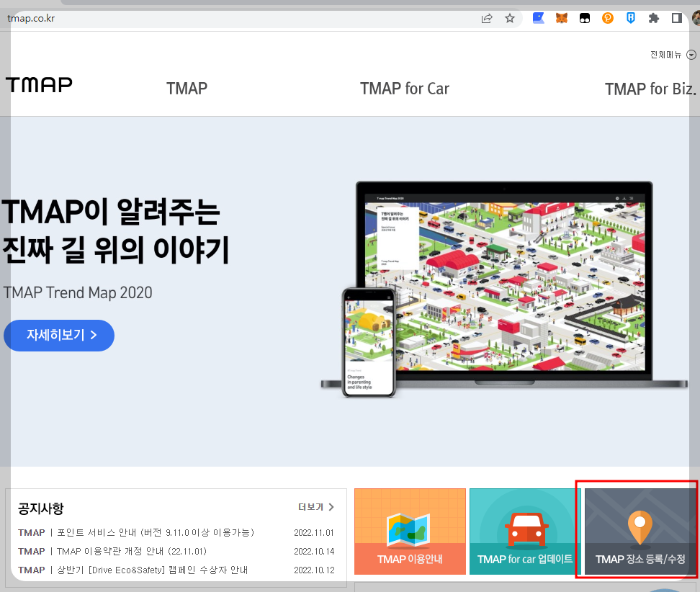Click the phone mockup in banner
The height and width of the screenshot is (592, 700).
(x=369, y=342)
